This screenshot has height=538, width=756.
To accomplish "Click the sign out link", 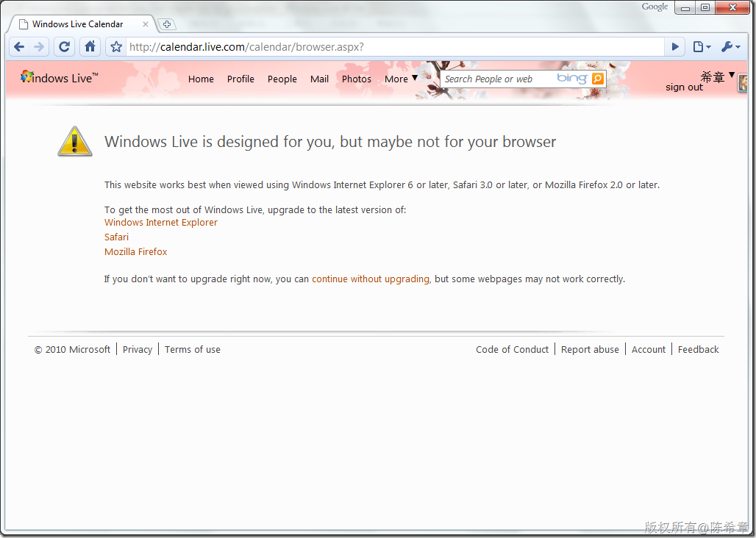I will [684, 87].
